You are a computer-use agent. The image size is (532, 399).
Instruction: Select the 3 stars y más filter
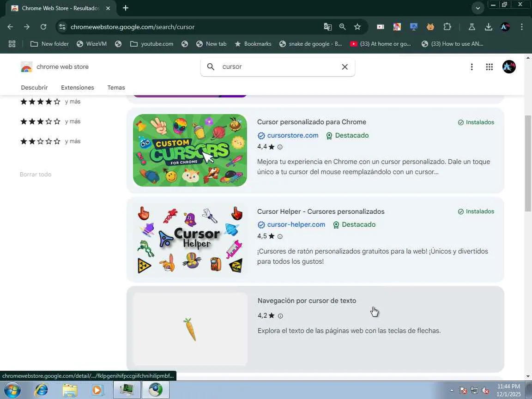tap(50, 121)
